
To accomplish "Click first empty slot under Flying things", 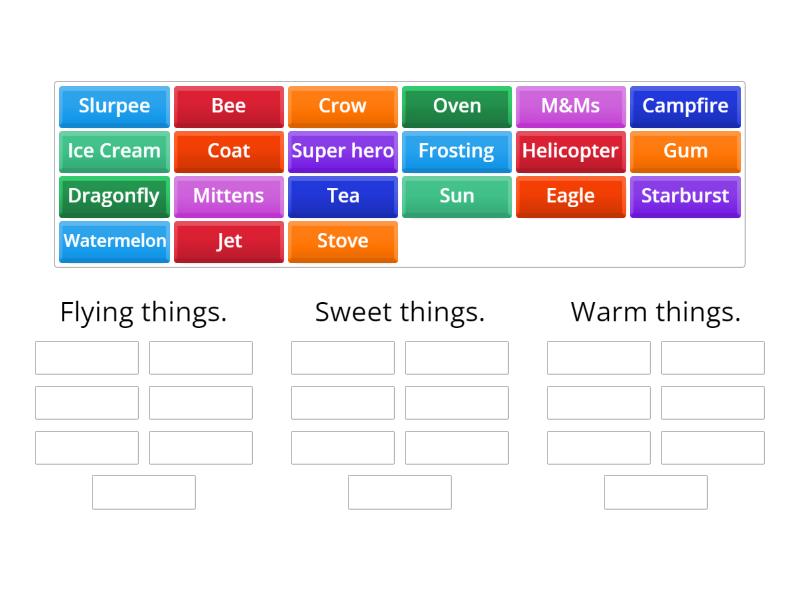I will [x=87, y=358].
